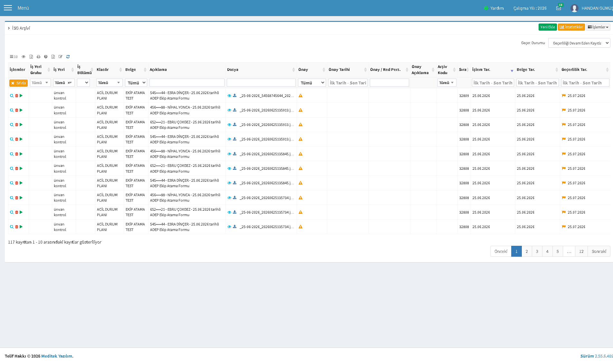Toggle column visibility eye icon in toolbar
Viewport: 613px width, 364px height.
point(24,57)
